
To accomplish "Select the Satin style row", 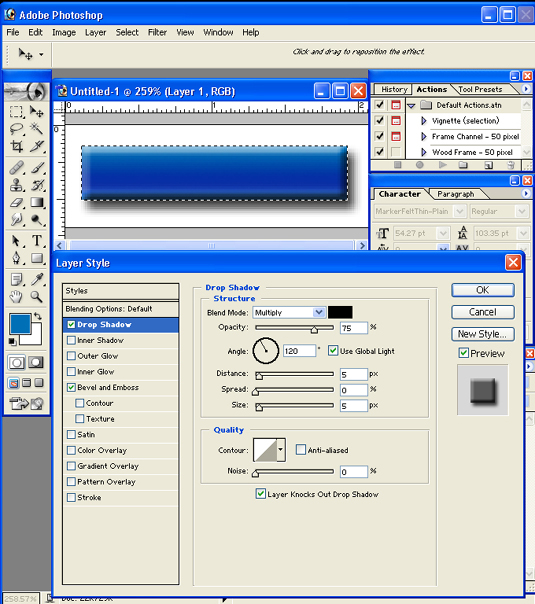I will (x=121, y=435).
